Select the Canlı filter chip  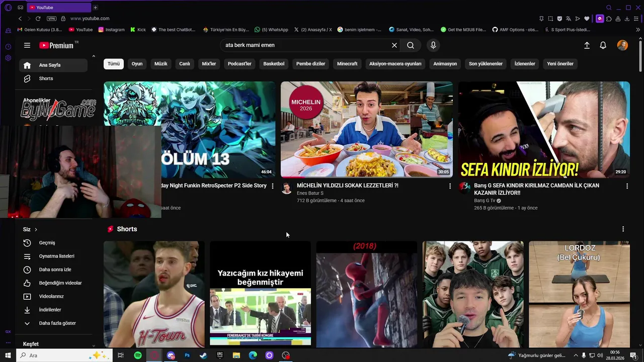click(x=185, y=64)
